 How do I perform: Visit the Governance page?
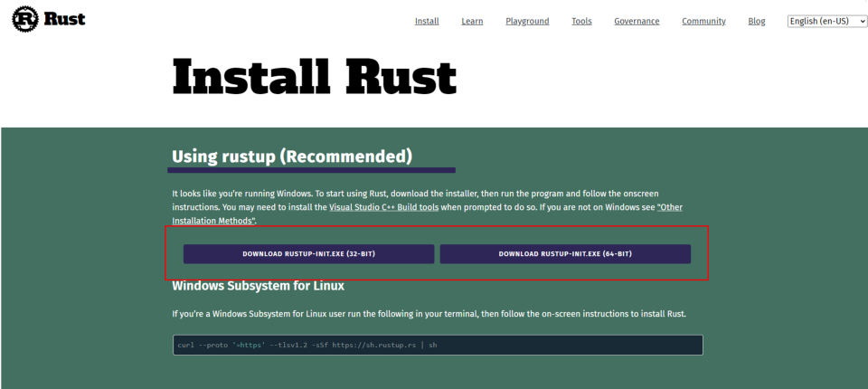click(637, 21)
